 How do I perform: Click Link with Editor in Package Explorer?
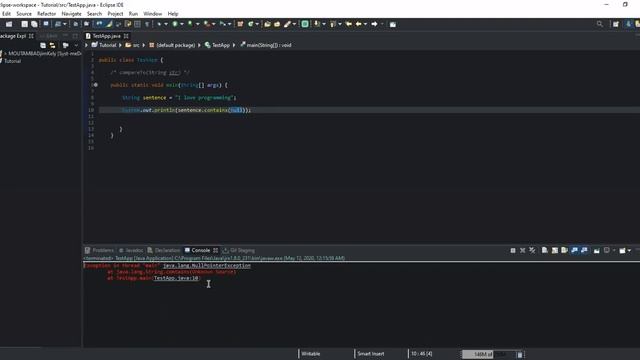pyautogui.click(x=52, y=45)
